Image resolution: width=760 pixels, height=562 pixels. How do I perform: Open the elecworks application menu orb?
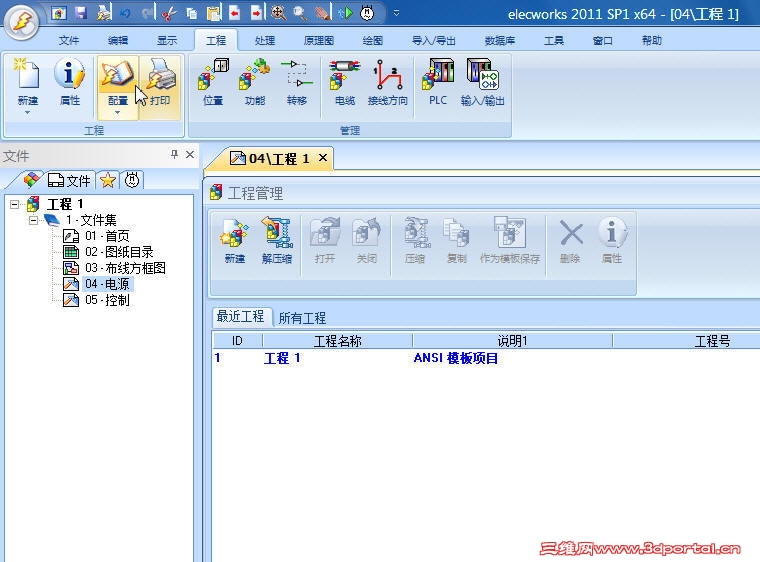21,21
